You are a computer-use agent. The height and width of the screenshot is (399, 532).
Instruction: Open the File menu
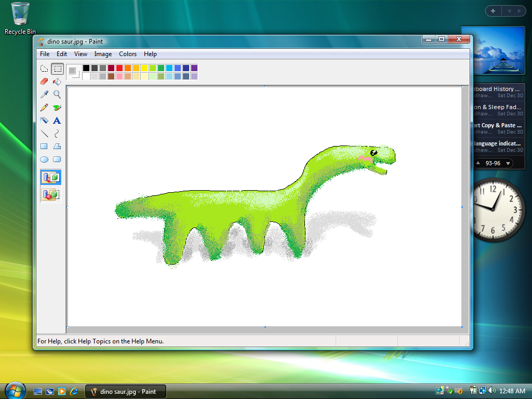tap(45, 54)
